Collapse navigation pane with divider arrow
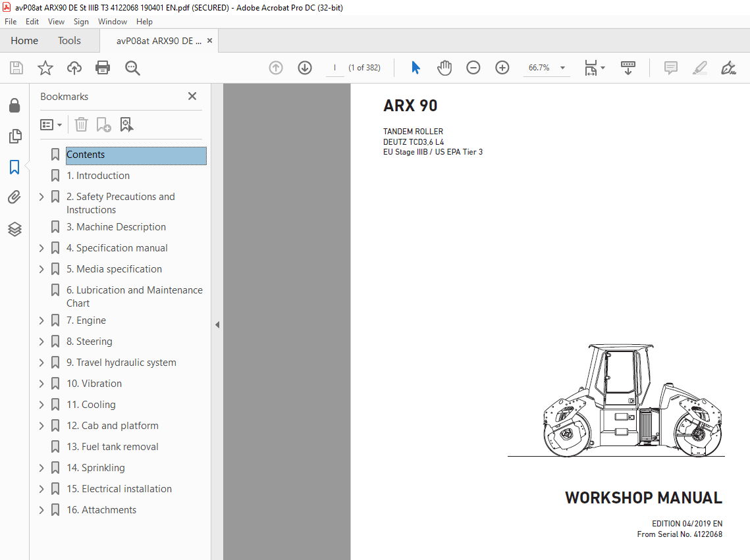The width and height of the screenshot is (750, 560). (217, 325)
